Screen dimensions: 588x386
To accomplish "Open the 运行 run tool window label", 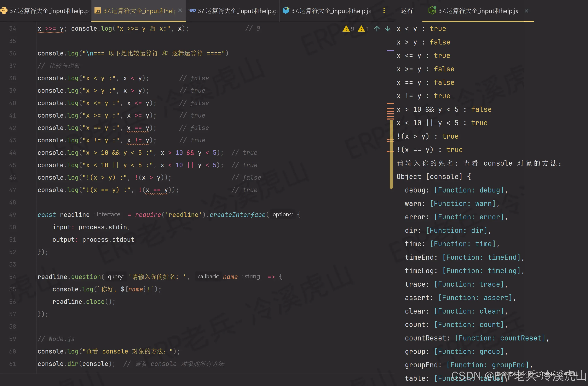I will click(x=407, y=11).
